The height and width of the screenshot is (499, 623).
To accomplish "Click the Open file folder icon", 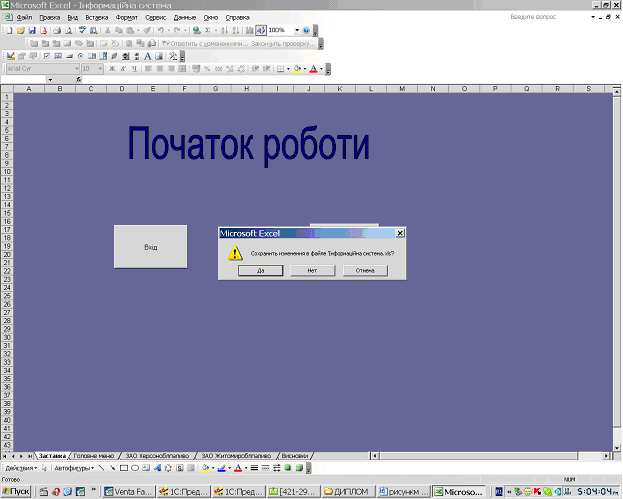I will pos(19,31).
